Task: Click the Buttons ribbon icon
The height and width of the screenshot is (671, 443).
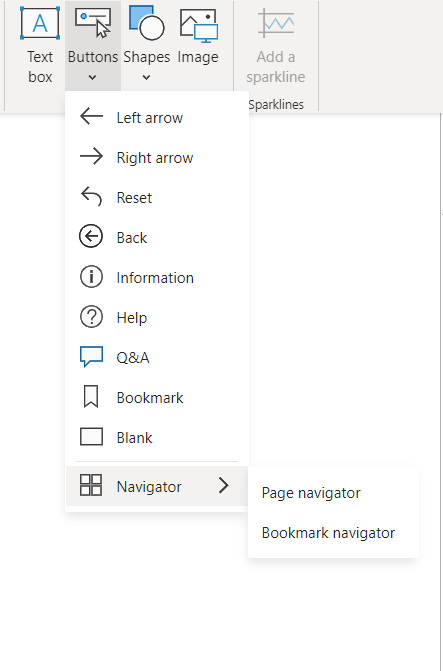Action: (x=93, y=23)
